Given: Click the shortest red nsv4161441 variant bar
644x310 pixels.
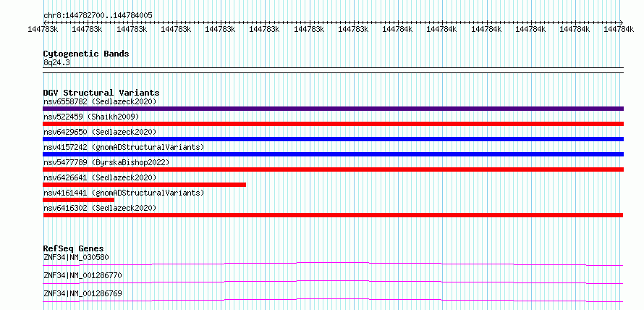Looking at the screenshot, I should [78, 200].
